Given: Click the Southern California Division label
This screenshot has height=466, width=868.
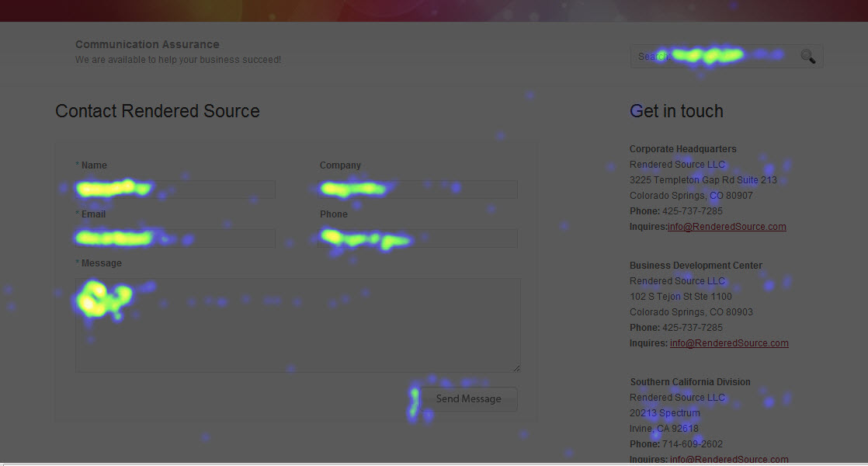Looking at the screenshot, I should pyautogui.click(x=690, y=382).
